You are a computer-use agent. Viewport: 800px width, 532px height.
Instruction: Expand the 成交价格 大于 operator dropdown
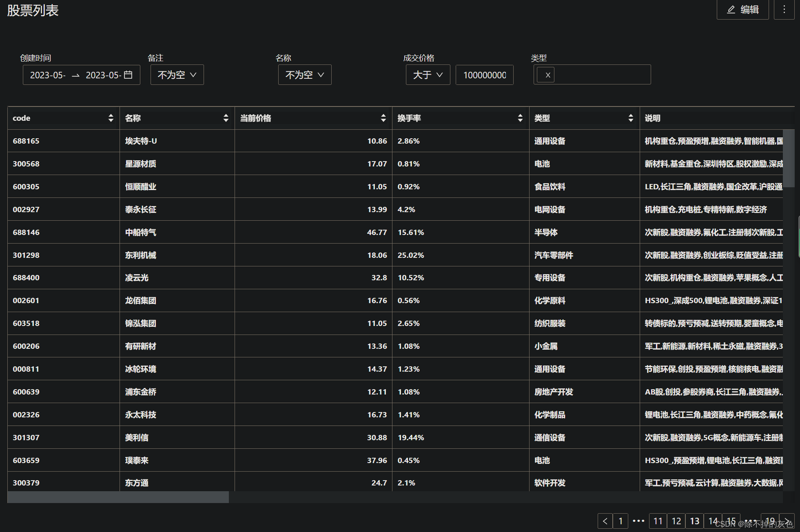(428, 75)
